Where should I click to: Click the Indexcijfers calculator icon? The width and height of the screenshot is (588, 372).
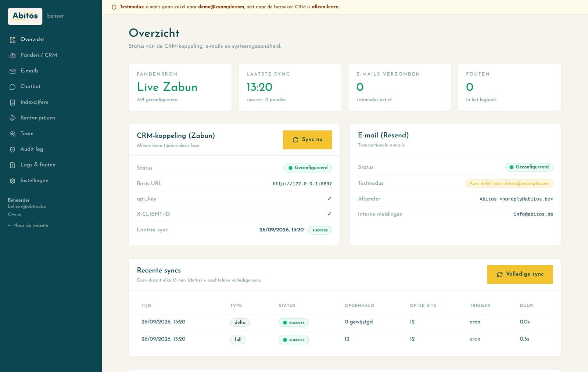(x=12, y=102)
